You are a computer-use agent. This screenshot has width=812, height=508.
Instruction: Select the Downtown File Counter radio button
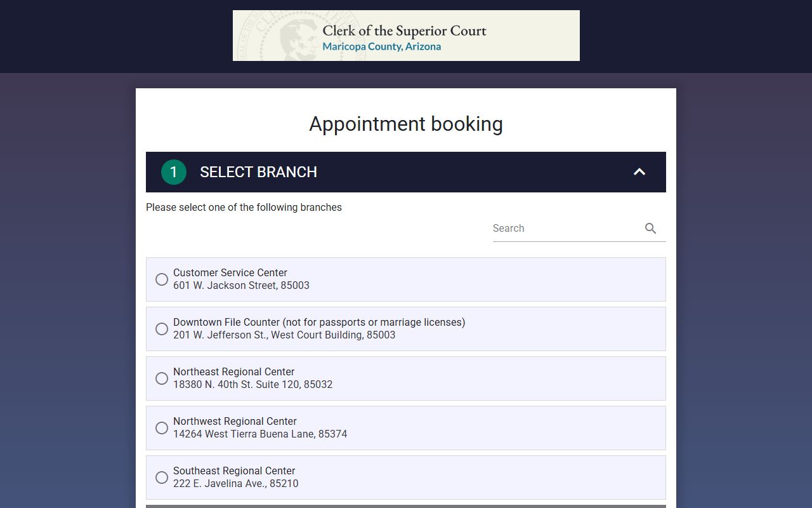(162, 329)
